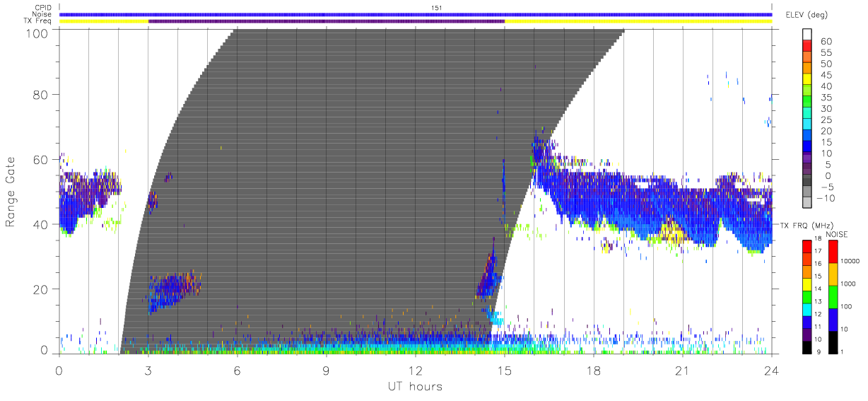Click the x-axis tick label '24'
Image resolution: width=868 pixels, height=401 pixels.
pos(771,370)
